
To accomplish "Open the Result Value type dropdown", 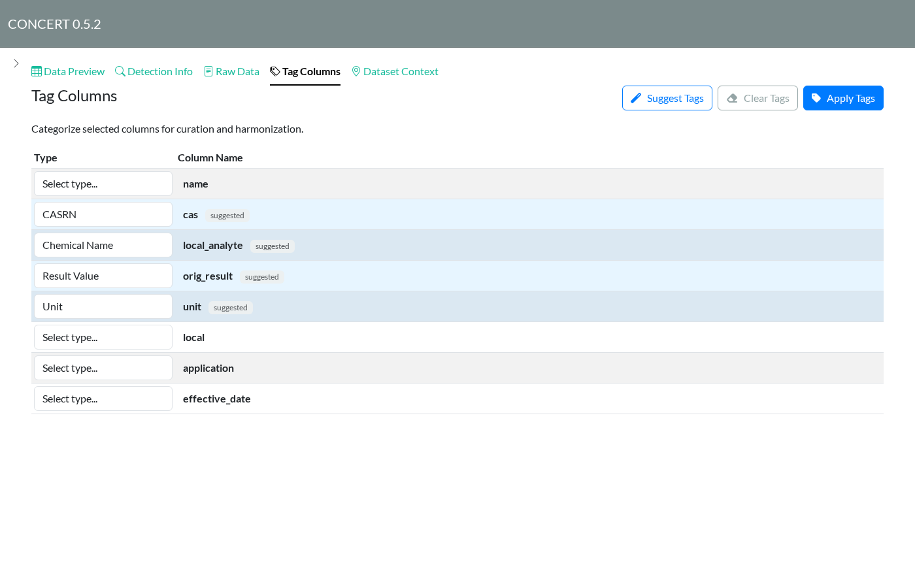I will (103, 276).
